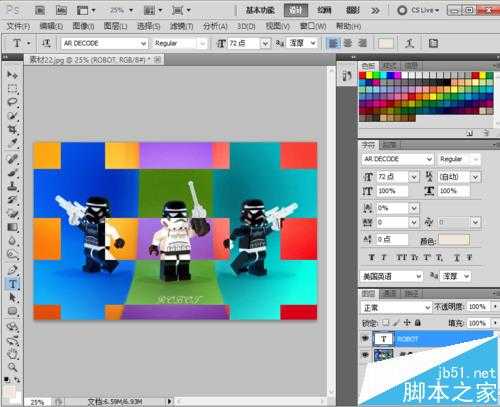Select the Zoom tool
This screenshot has width=500, height=407.
(12, 367)
